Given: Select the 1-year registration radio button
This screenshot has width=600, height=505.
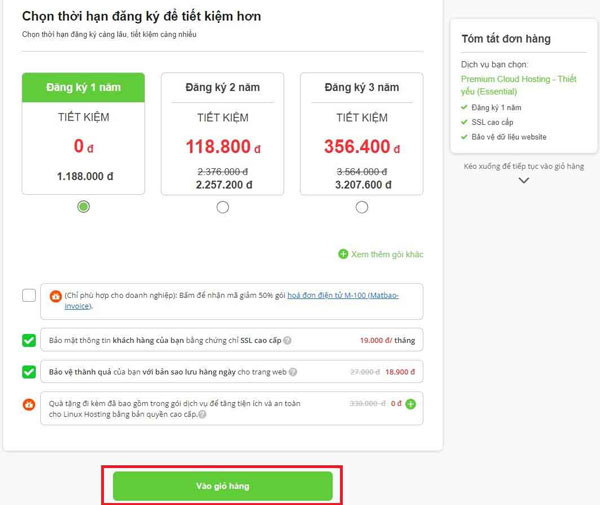Looking at the screenshot, I should 83,207.
